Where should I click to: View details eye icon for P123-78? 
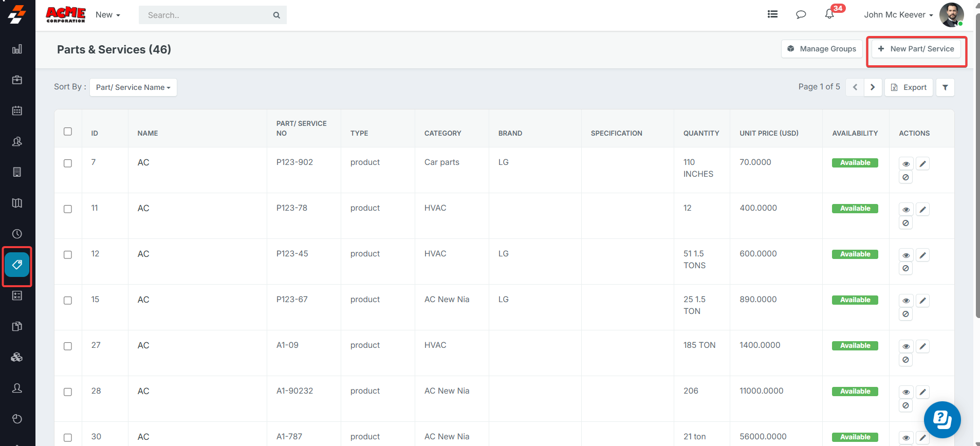pos(906,210)
